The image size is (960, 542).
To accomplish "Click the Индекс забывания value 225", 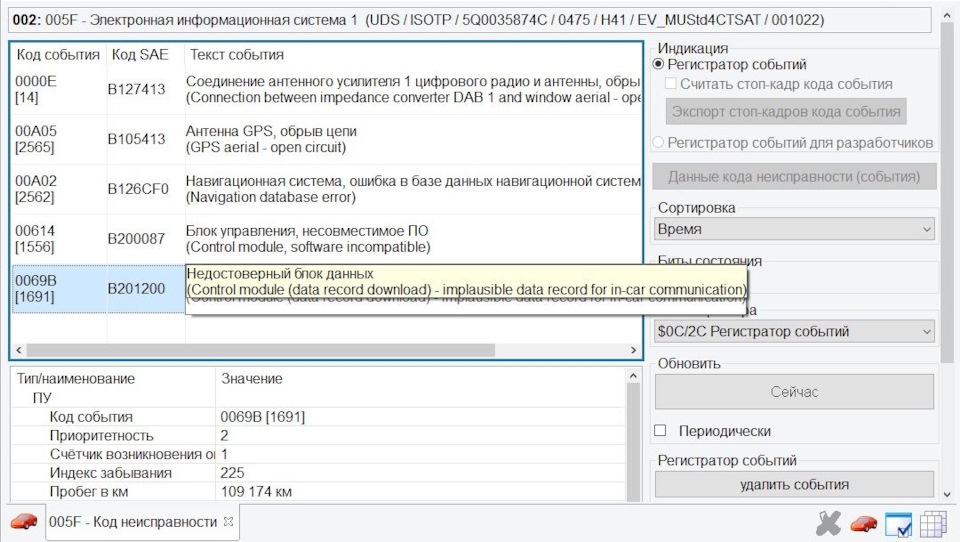I will tap(232, 473).
